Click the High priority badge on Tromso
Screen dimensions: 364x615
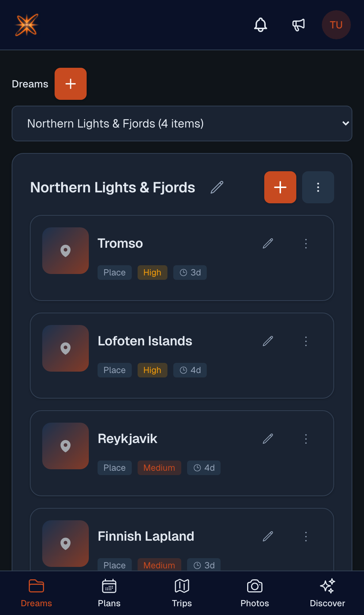tap(152, 272)
